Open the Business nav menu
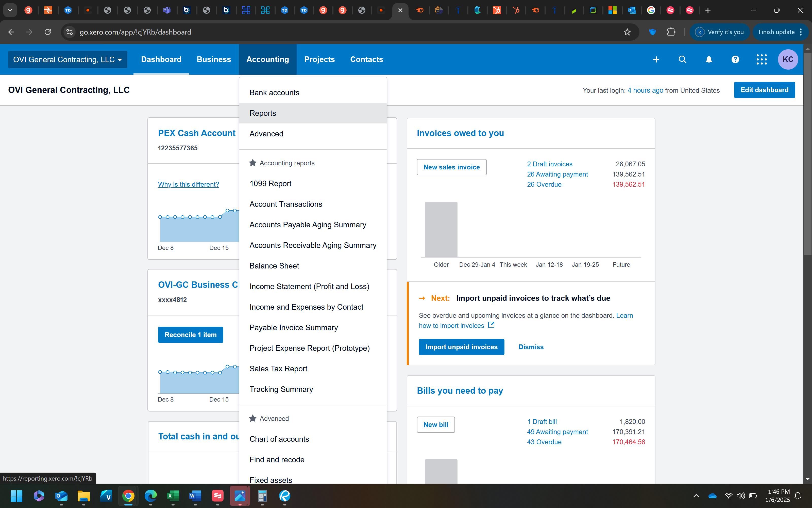 (x=214, y=59)
